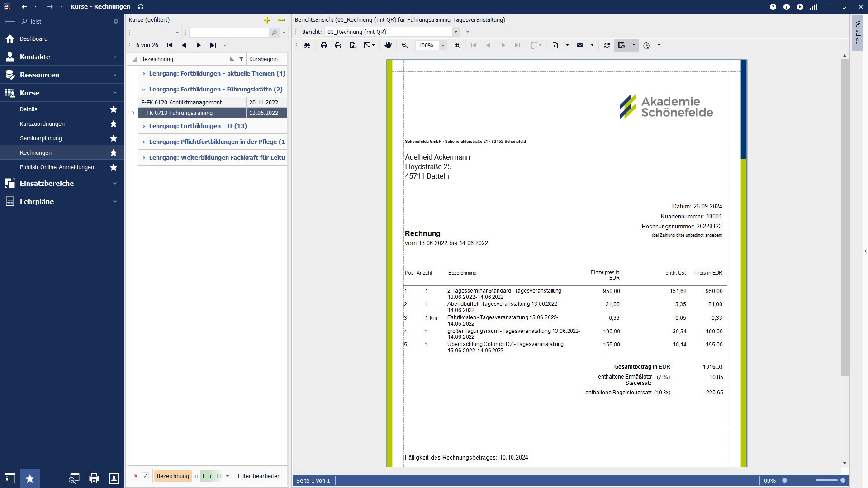Toggle the favorite star next to Seminarplanung

(114, 138)
